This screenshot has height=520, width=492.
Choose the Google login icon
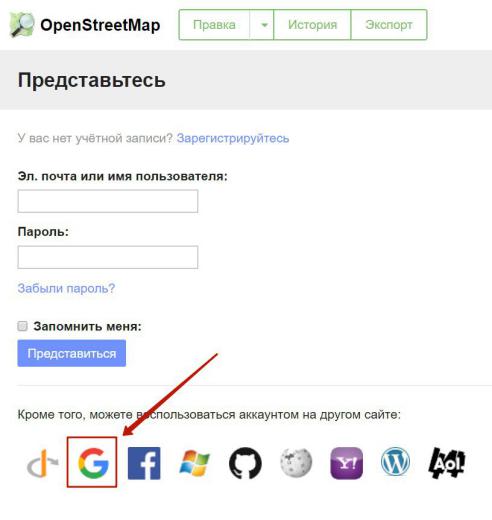pos(93,463)
